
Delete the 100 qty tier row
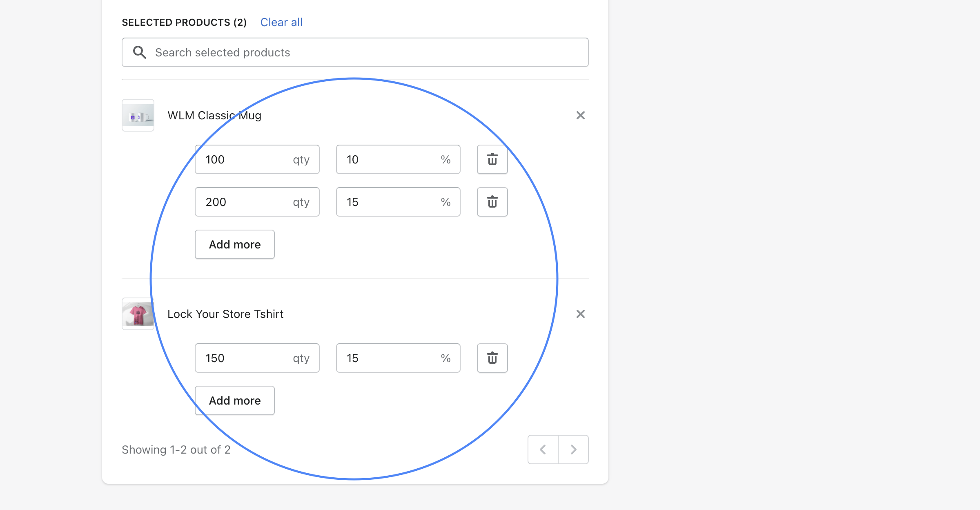(x=492, y=159)
